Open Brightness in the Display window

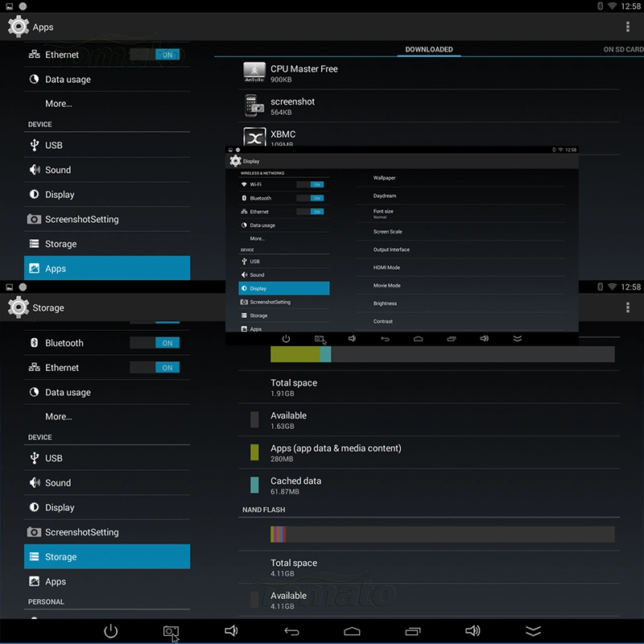(460, 303)
